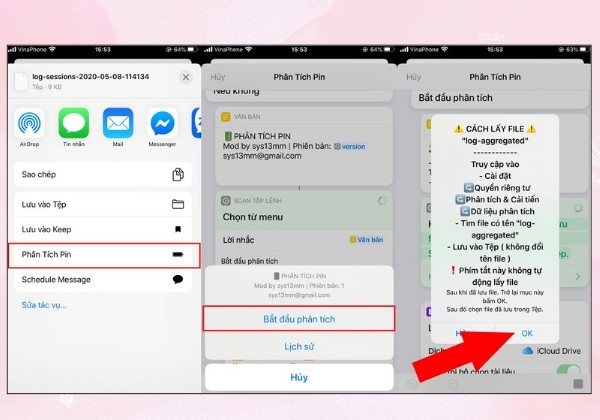Tap the iCloud Drive service option
The width and height of the screenshot is (600, 420).
(551, 351)
